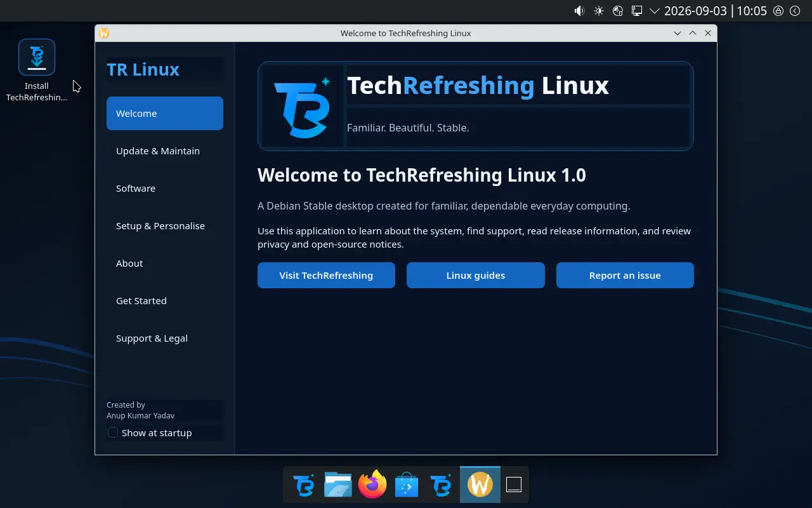Viewport: 812px width, 508px height.
Task: Click the lock screen icon in panel
Action: 778,11
